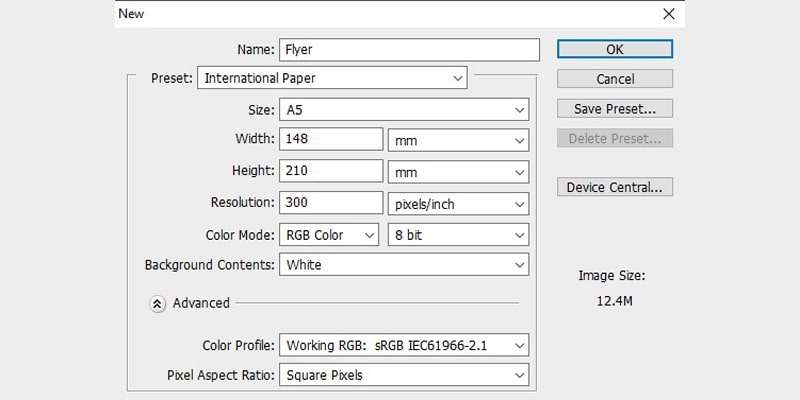Screen dimensions: 800x400
Task: Open Device Central
Action: (615, 187)
